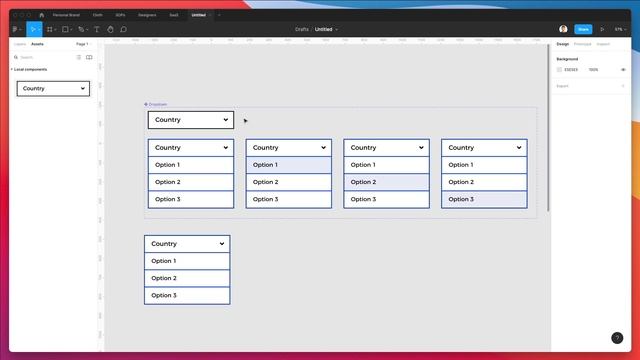Viewport: 640px width, 360px height.
Task: Select the highlighted Option 3 row
Action: click(x=484, y=199)
